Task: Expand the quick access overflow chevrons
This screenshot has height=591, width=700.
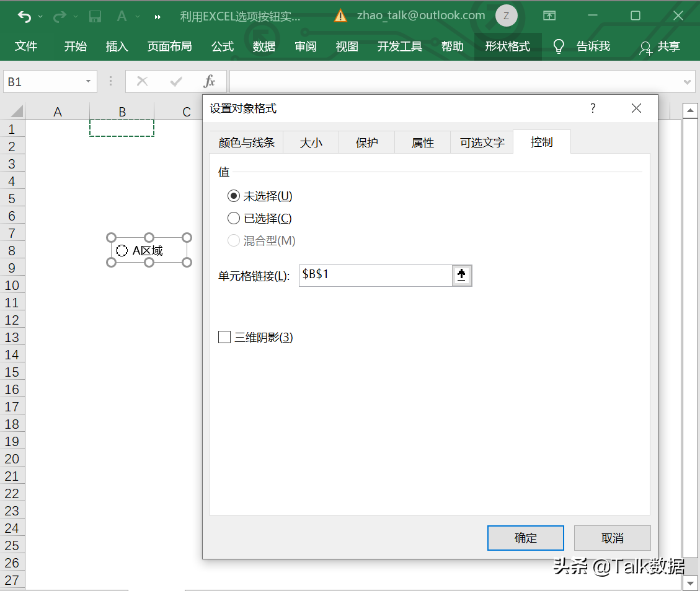Action: click(157, 17)
